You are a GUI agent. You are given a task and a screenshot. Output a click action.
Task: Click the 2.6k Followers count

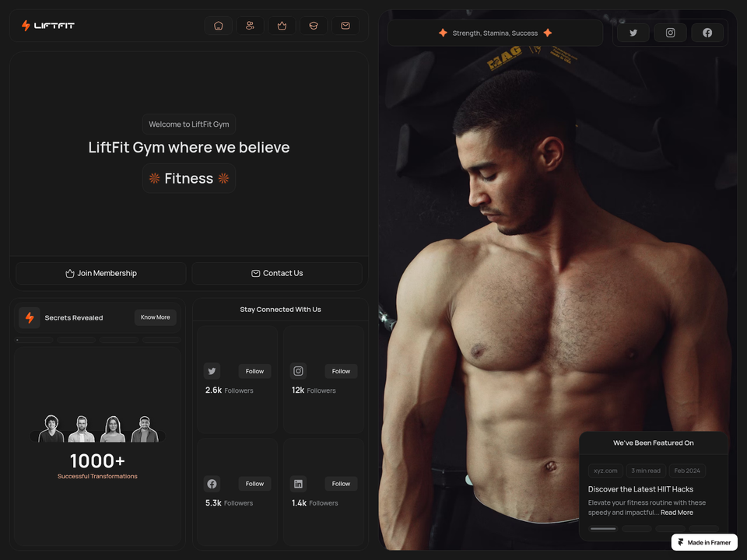[x=229, y=390]
